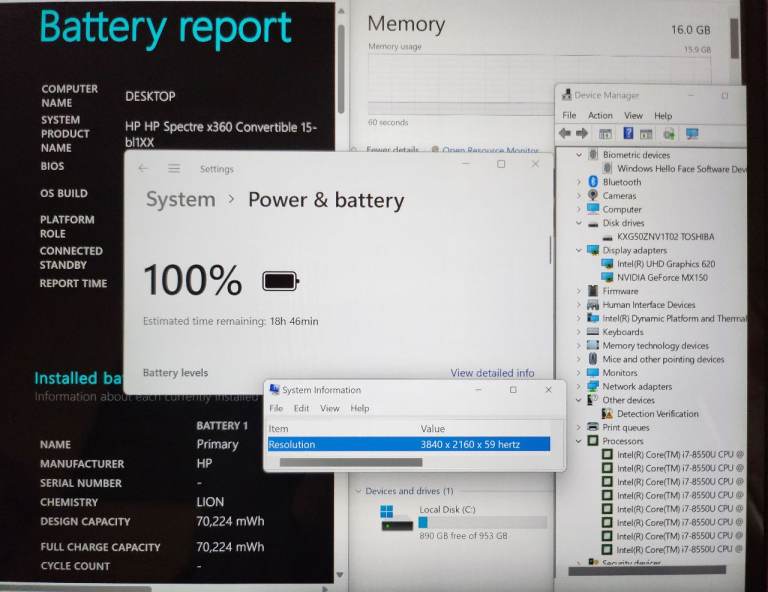Collapse the Processors tree node

(579, 441)
